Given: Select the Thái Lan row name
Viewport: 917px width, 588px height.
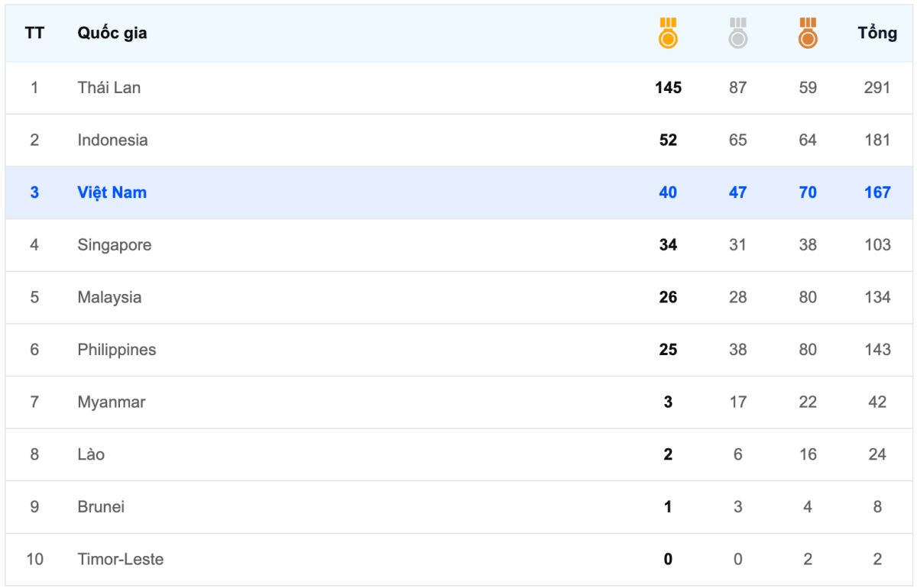Looking at the screenshot, I should pyautogui.click(x=109, y=88).
